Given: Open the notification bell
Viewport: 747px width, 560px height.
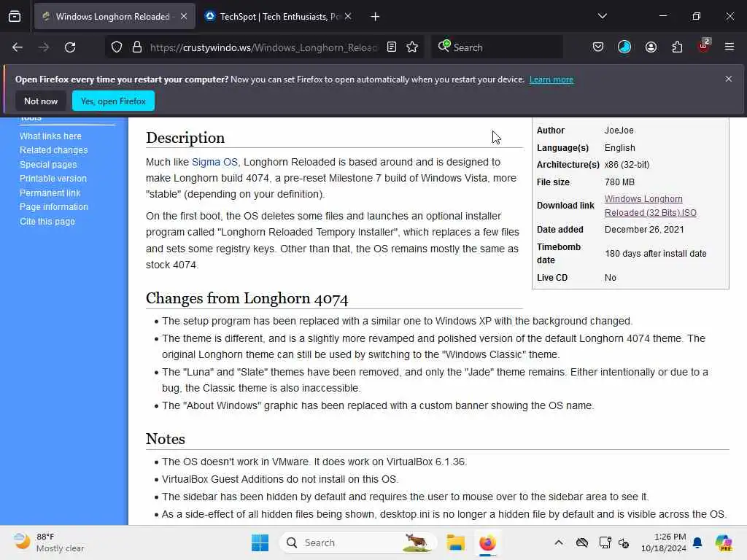Looking at the screenshot, I should click(697, 542).
